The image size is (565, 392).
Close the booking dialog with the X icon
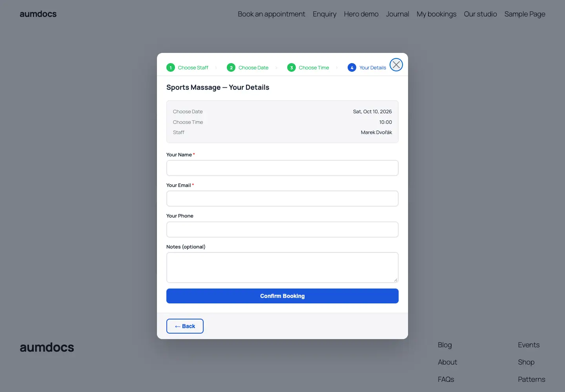396,65
